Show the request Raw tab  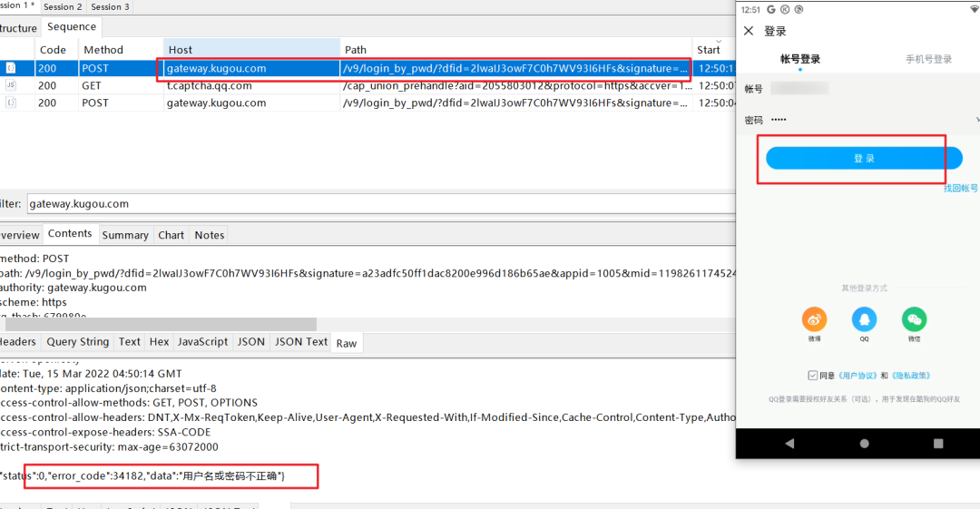347,343
